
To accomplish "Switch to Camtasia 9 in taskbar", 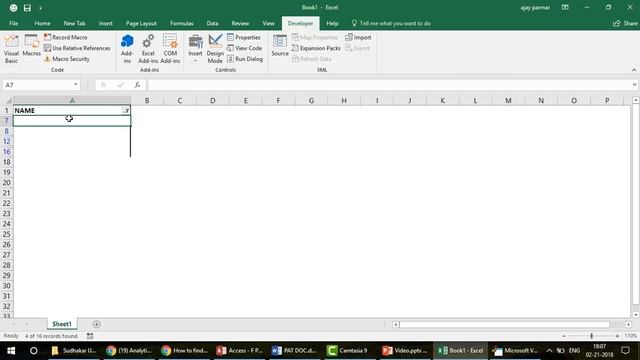I will tap(349, 351).
